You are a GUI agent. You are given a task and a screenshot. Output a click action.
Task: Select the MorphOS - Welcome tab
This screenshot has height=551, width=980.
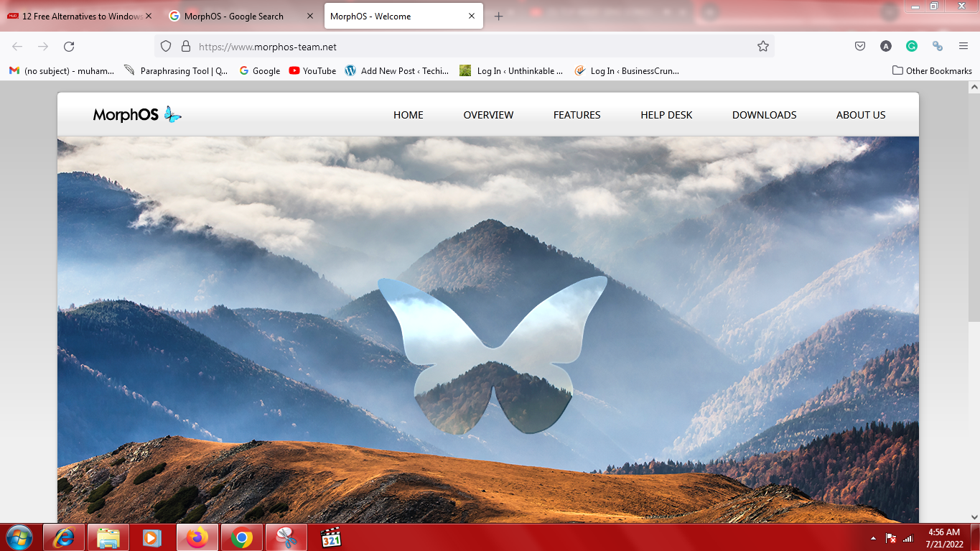403,16
